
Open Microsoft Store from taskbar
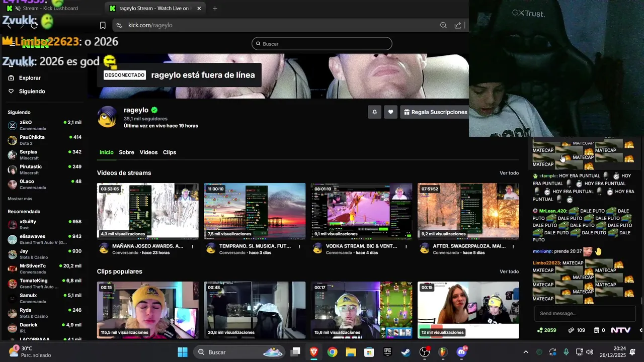pos(369,352)
